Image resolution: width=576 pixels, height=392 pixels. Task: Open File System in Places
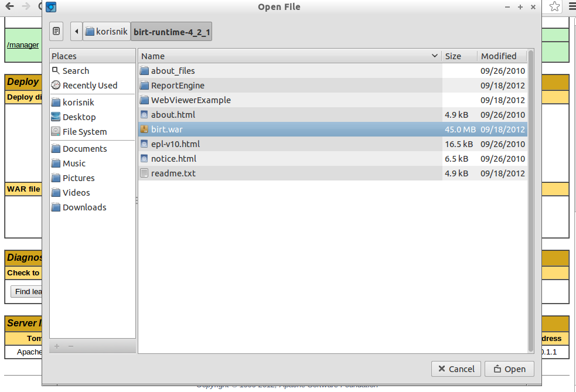(93, 131)
